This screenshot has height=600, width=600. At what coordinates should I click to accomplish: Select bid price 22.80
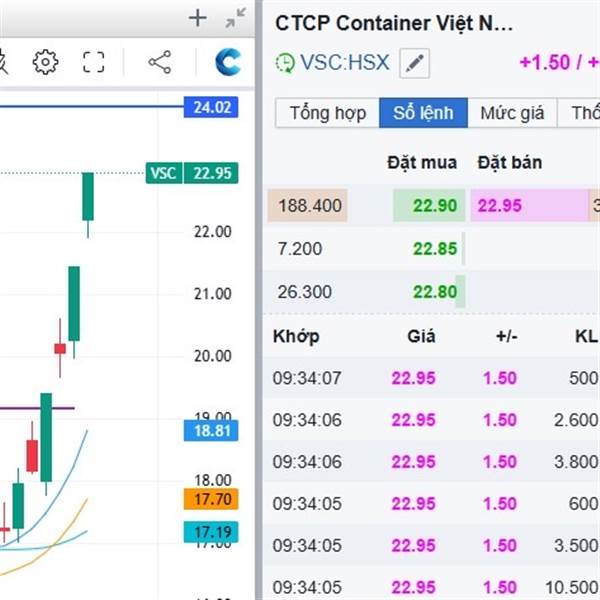[x=435, y=292]
